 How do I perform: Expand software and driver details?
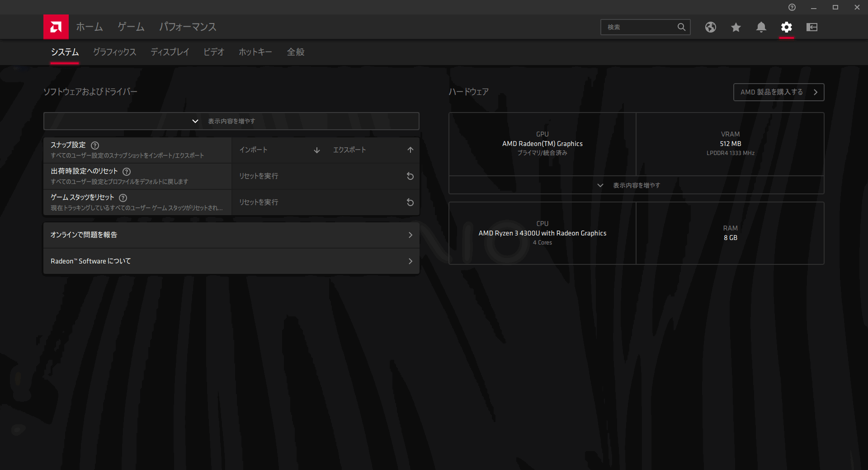tap(231, 121)
